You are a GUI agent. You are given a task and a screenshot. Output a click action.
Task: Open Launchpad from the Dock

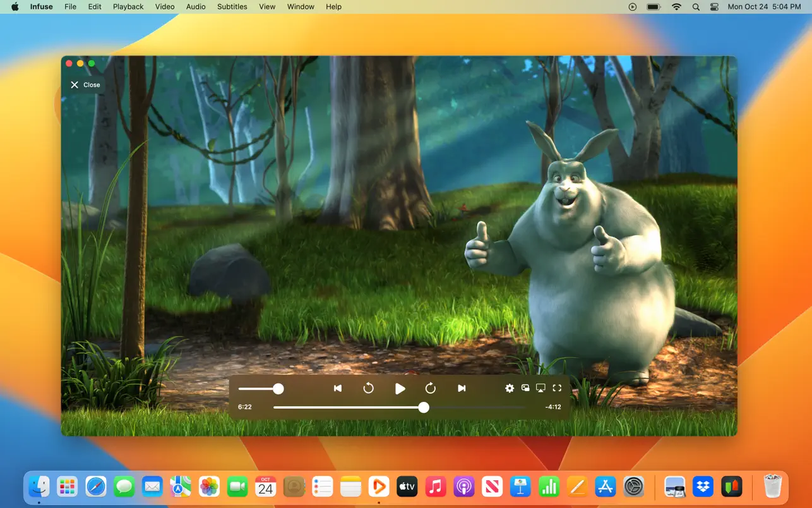click(67, 487)
